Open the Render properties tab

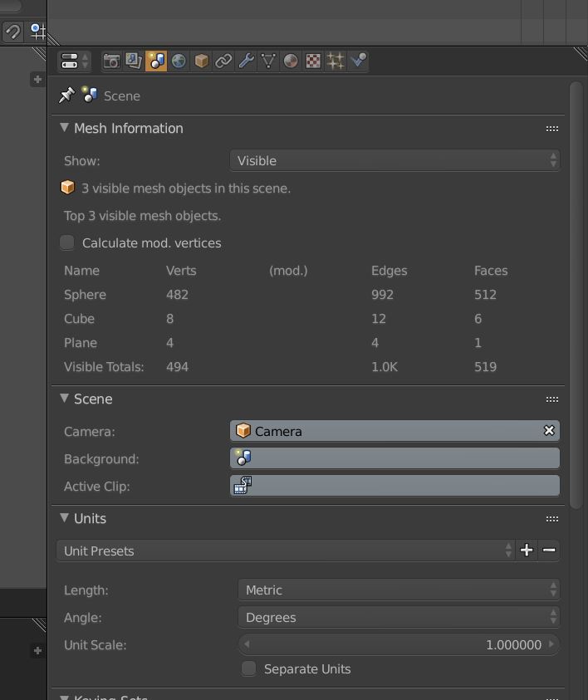pos(111,61)
